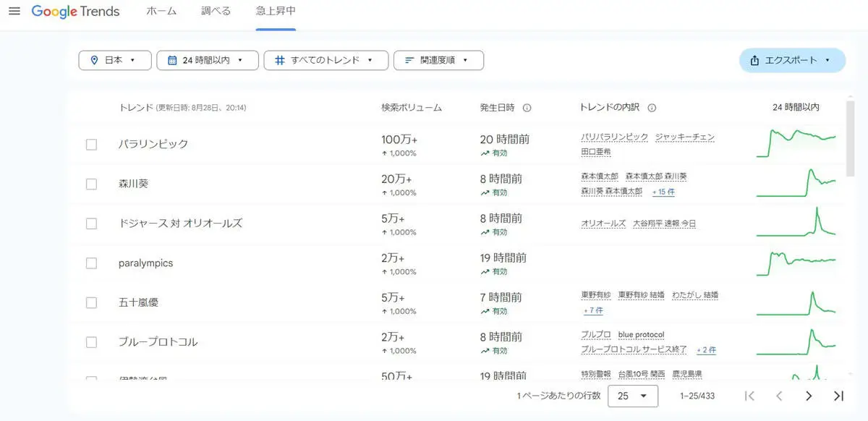The height and width of the screenshot is (421, 868).
Task: Click the 7 時間前 start time
Action: (x=501, y=297)
